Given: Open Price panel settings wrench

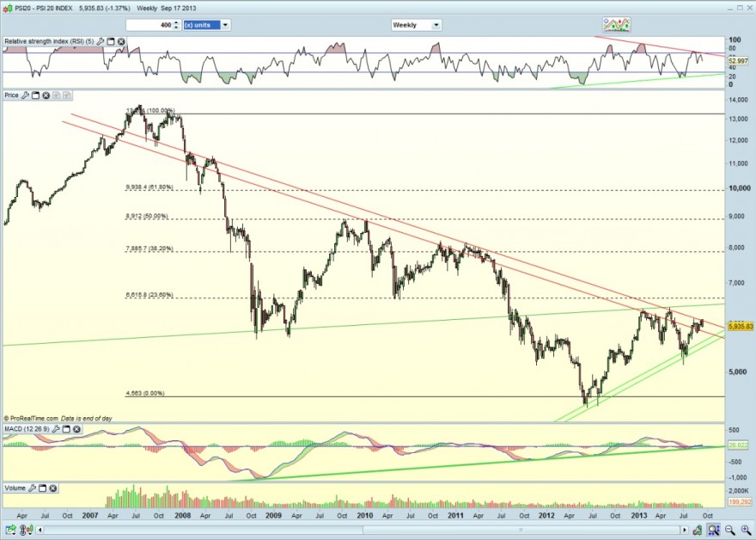Looking at the screenshot, I should [25, 95].
